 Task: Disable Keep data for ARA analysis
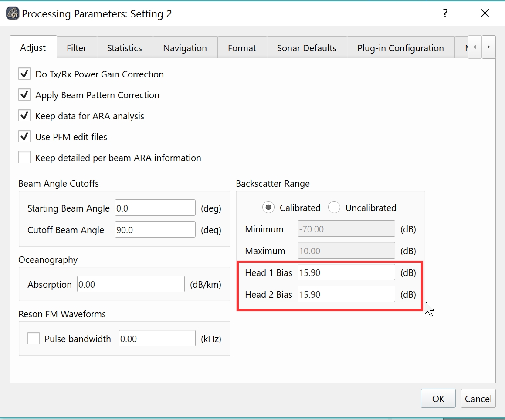click(x=24, y=116)
